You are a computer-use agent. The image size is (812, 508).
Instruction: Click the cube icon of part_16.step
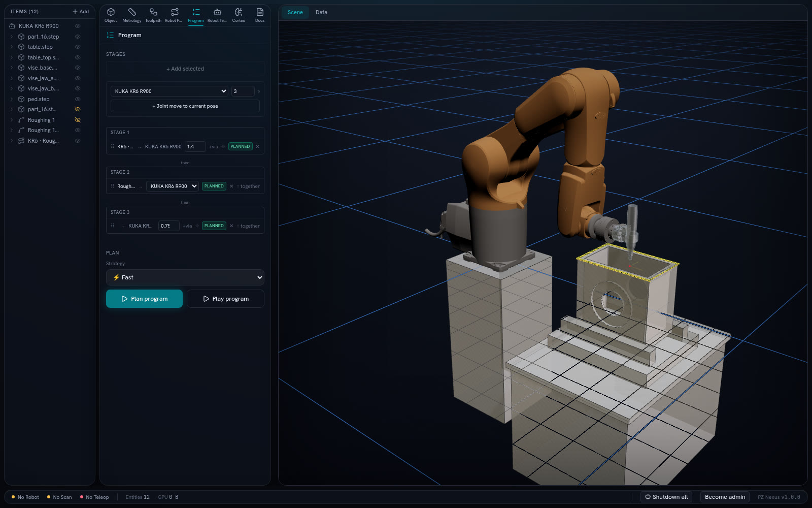21,37
